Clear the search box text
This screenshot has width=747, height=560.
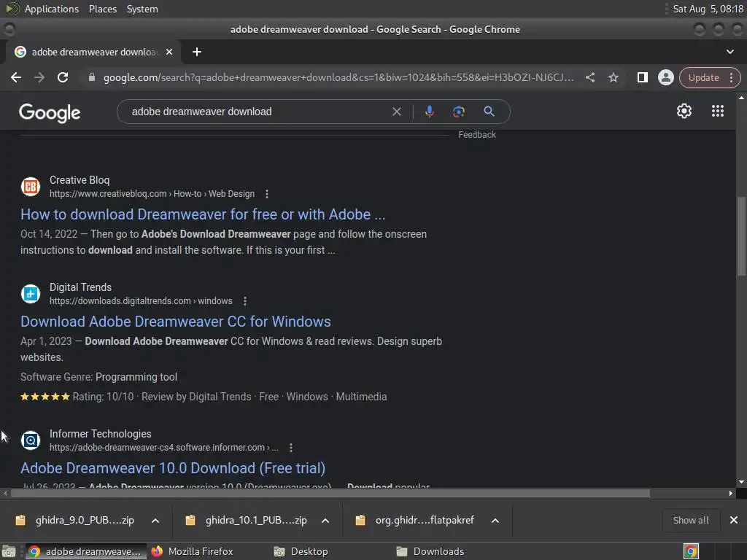coord(396,112)
